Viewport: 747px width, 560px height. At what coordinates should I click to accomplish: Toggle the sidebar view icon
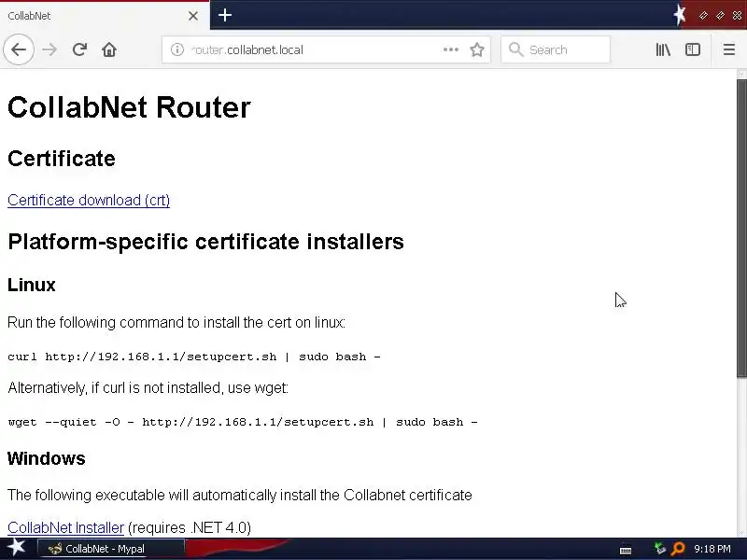point(693,49)
